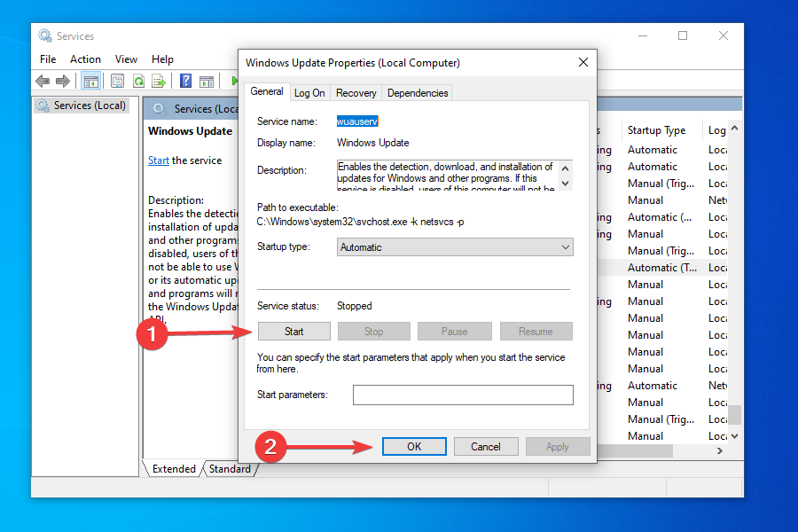Click inside the Start parameters input field
The width and height of the screenshot is (798, 532).
462,395
